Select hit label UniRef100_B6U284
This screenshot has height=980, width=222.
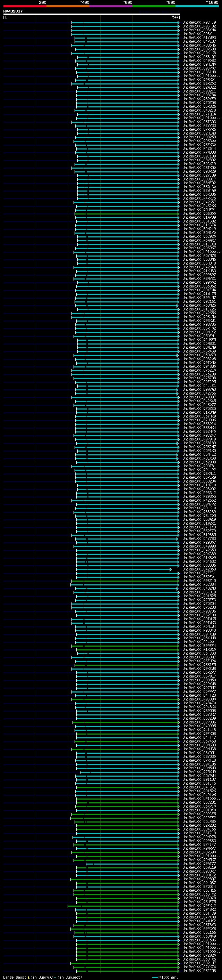tap(199, 481)
